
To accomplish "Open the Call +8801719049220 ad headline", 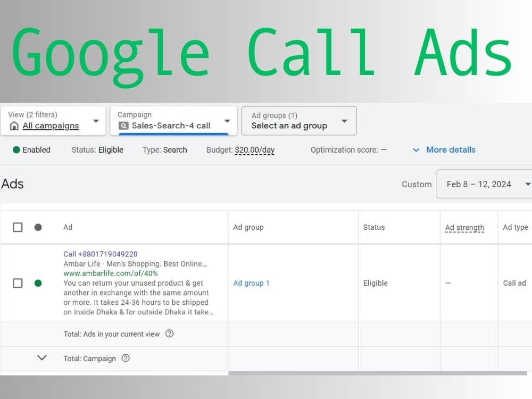I will pyautogui.click(x=101, y=254).
